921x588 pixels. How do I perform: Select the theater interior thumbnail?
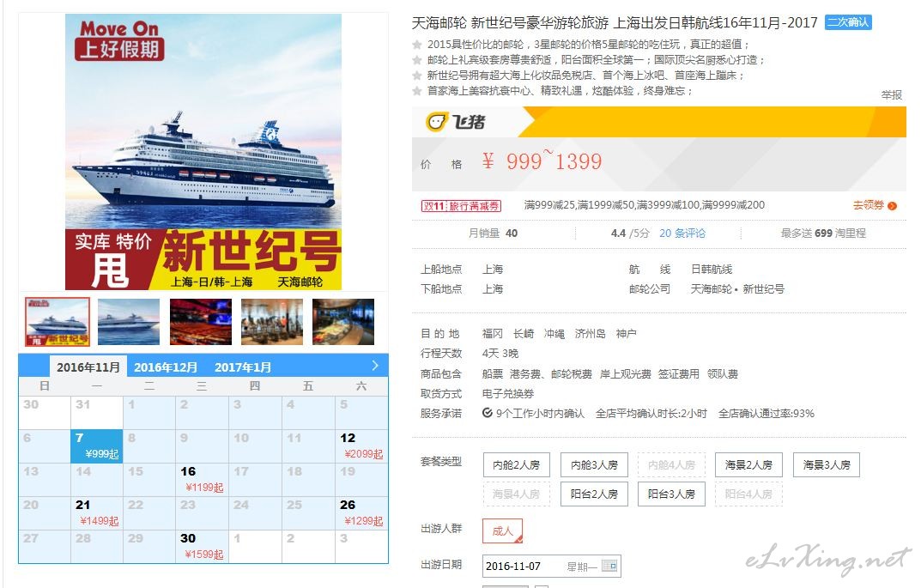[201, 321]
